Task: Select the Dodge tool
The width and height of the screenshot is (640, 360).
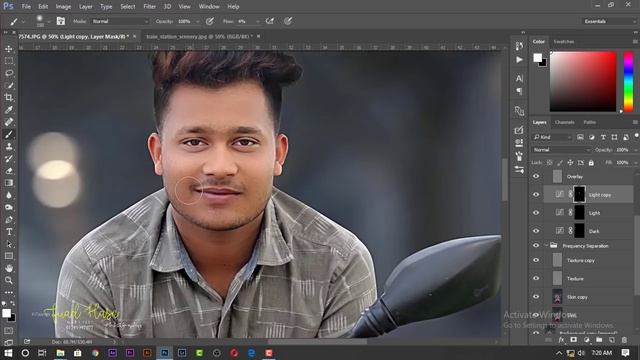Action: [9, 207]
